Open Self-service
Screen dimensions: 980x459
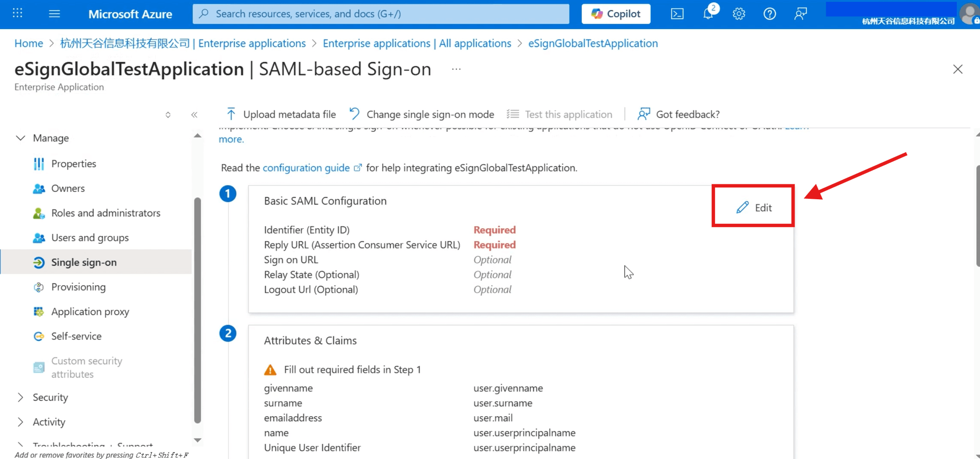77,336
